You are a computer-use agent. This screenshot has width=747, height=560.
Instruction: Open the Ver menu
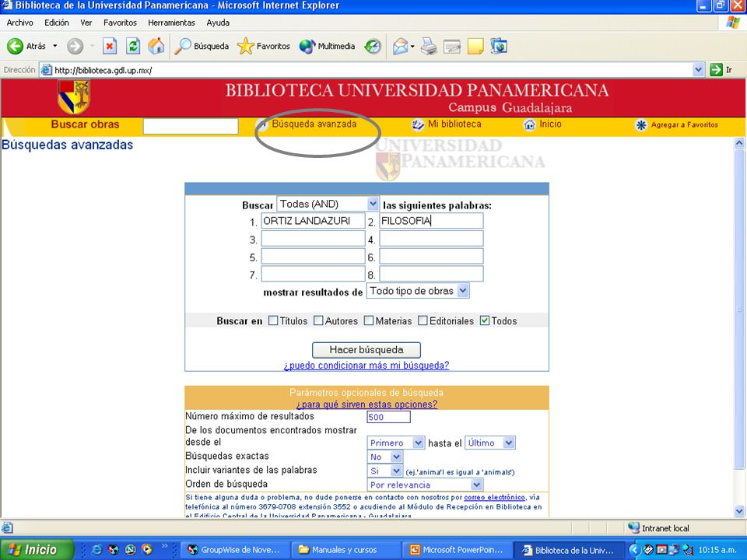click(x=86, y=23)
